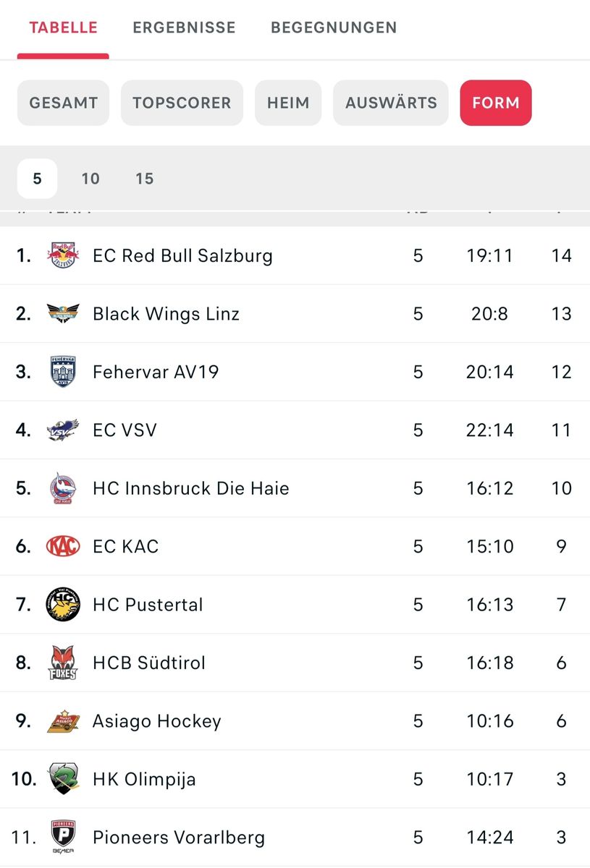Viewport: 590px width, 868px height.
Task: Select the last 15 games filter
Action: pos(145,179)
